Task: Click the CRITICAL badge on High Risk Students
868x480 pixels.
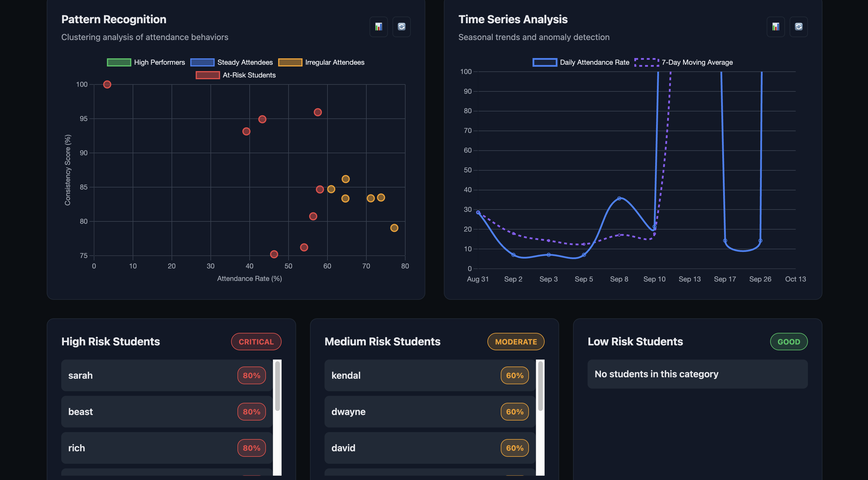Action: coord(256,341)
